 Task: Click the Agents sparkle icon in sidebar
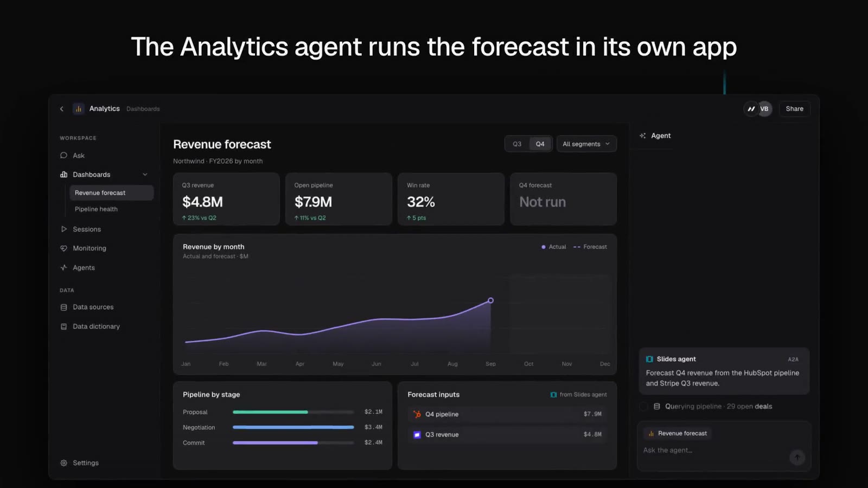click(63, 268)
